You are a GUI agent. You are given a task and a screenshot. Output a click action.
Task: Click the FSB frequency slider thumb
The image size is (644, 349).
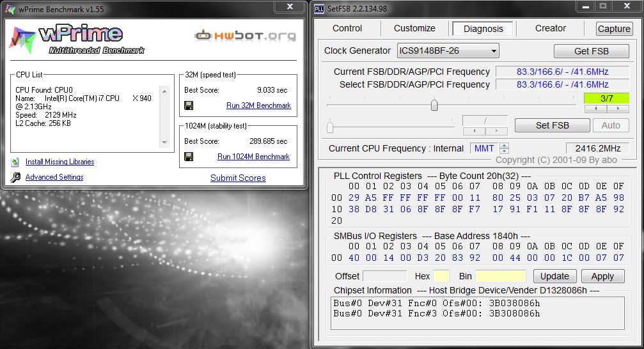pyautogui.click(x=434, y=105)
